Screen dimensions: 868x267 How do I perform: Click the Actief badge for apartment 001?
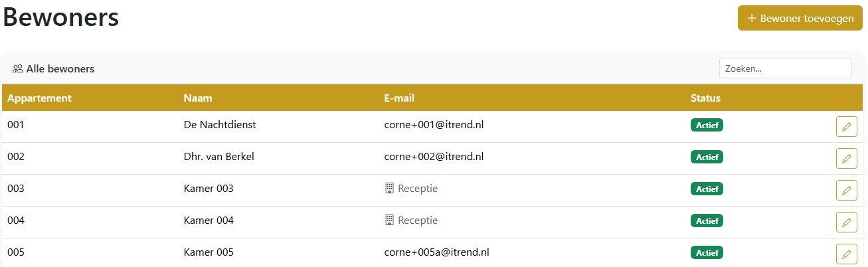click(x=707, y=125)
